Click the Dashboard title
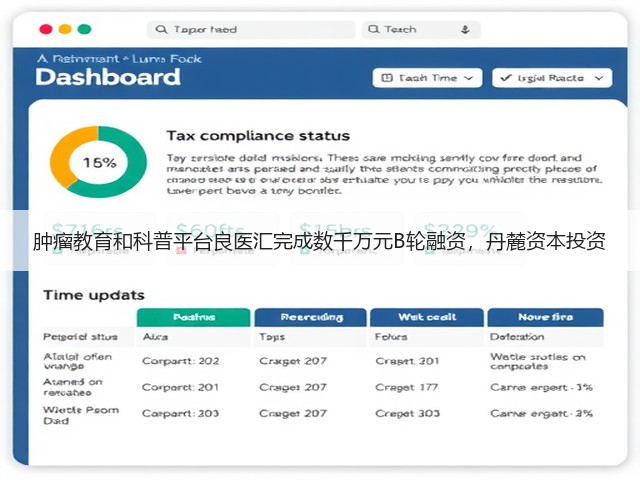Screen dimensions: 640x480 pos(108,77)
